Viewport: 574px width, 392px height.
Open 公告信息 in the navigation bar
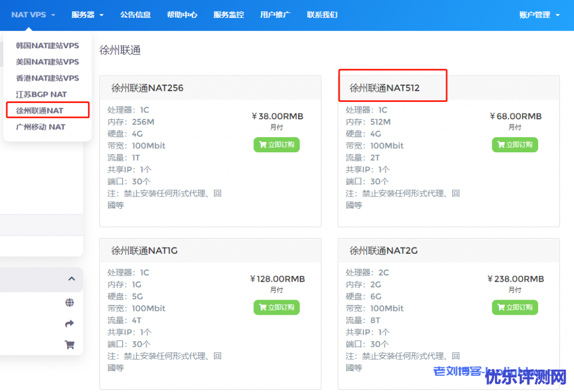click(x=135, y=15)
